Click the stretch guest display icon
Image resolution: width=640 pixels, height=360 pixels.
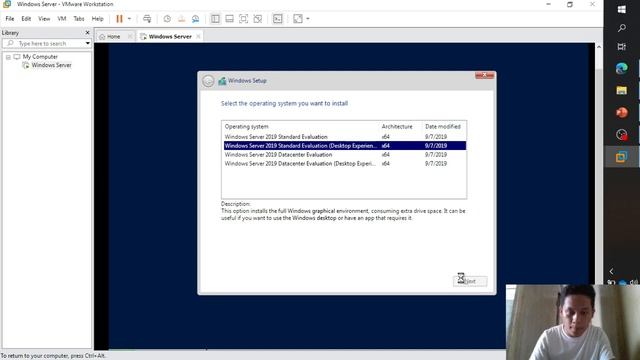[x=298, y=19]
